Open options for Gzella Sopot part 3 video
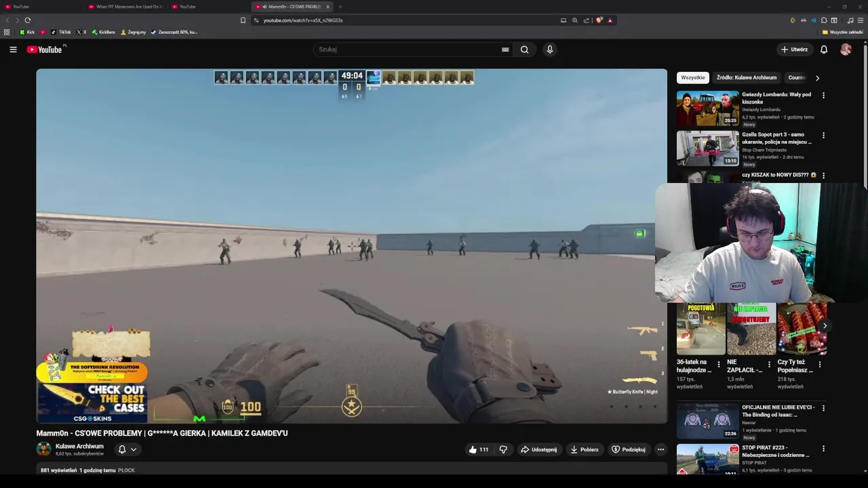The width and height of the screenshot is (868, 488). (823, 136)
